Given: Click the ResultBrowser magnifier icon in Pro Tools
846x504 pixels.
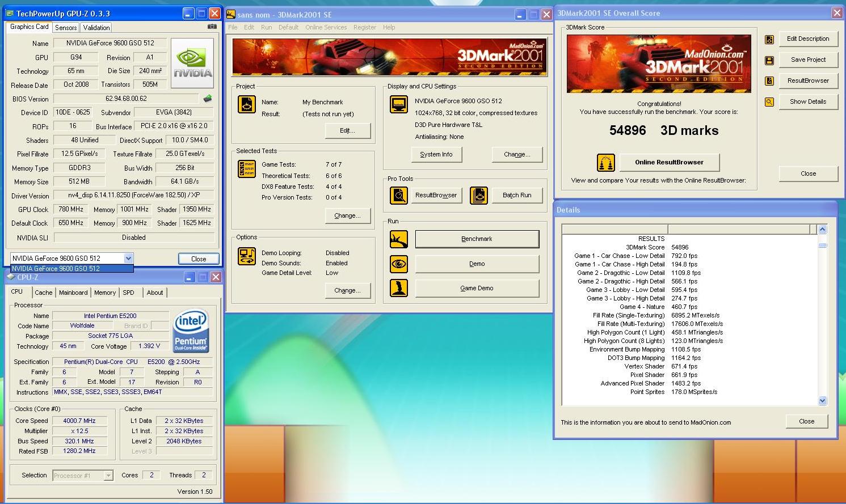Looking at the screenshot, I should tap(399, 196).
